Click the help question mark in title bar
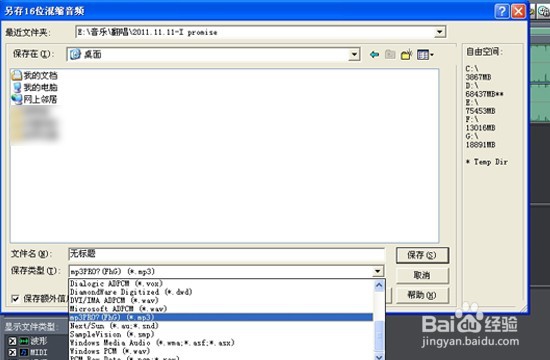 501,11
